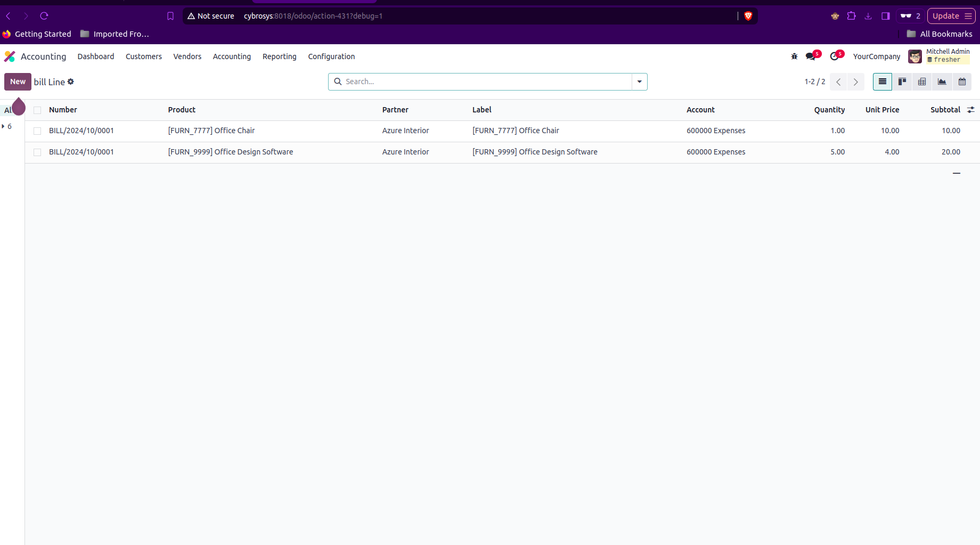
Task: Open Mitchell Admin user avatar menu
Action: [915, 56]
